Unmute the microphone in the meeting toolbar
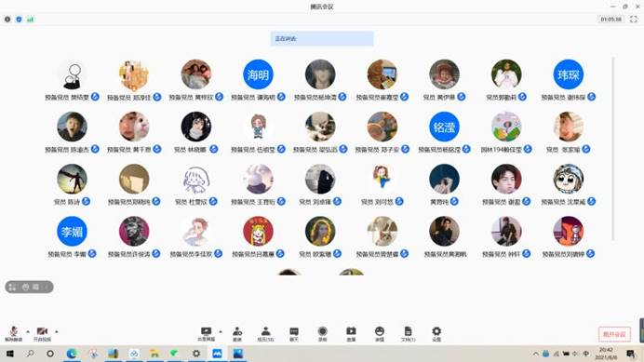644x362 pixels. click(14, 334)
